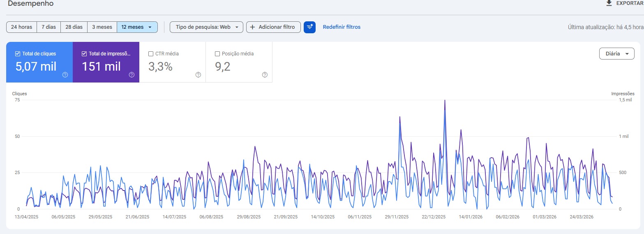Switch to the 7 dias range
Viewport: 644px width, 234px height.
48,27
